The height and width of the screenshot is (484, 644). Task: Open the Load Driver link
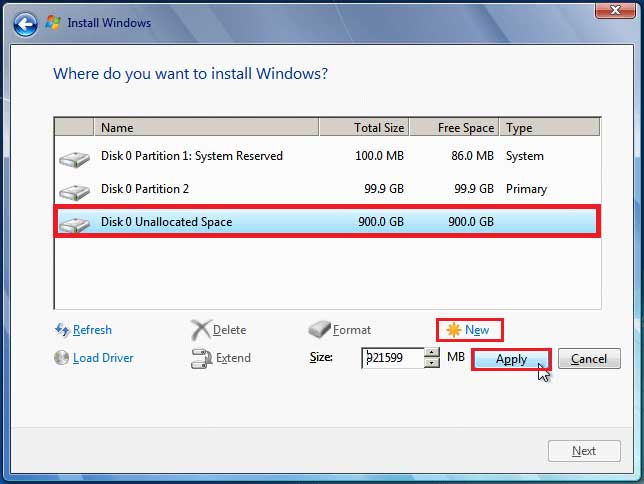click(x=103, y=358)
